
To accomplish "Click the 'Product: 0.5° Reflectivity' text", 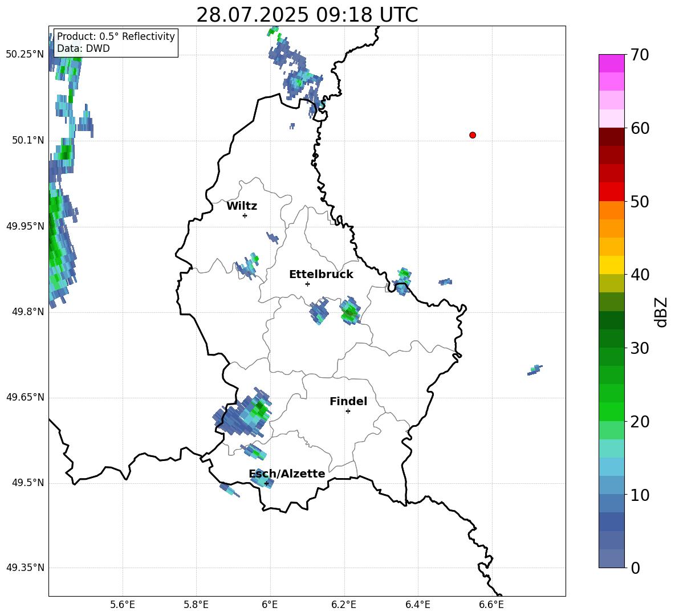I will tap(116, 36).
